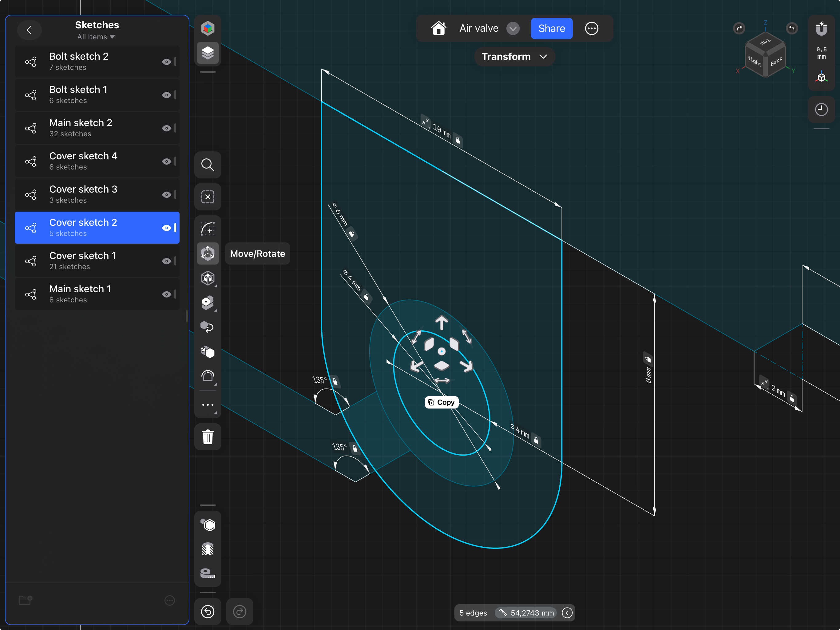Open the search tool in the toolbar
This screenshot has width=840, height=630.
pos(208,165)
